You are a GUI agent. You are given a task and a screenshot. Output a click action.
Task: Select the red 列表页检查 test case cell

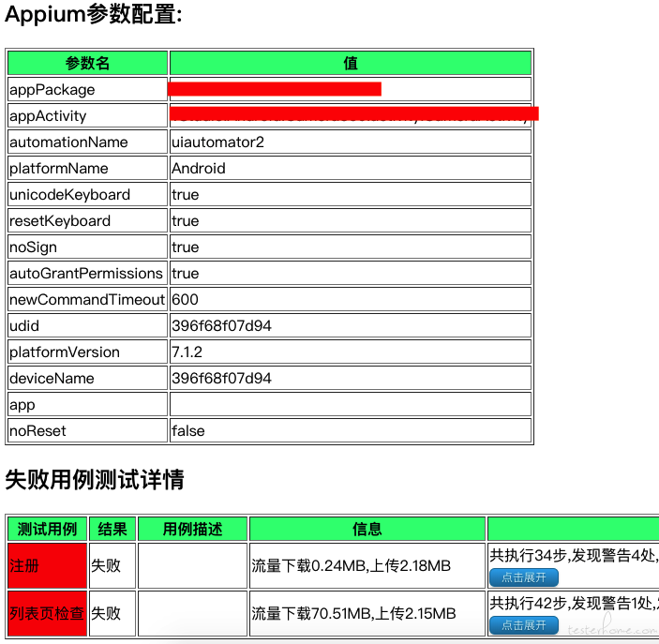tap(47, 613)
